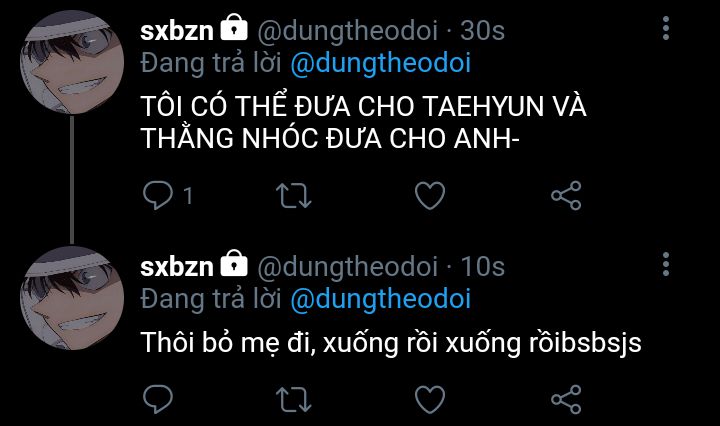The height and width of the screenshot is (426, 720).
Task: Share the tweet posted 10s ago
Action: pyautogui.click(x=566, y=399)
